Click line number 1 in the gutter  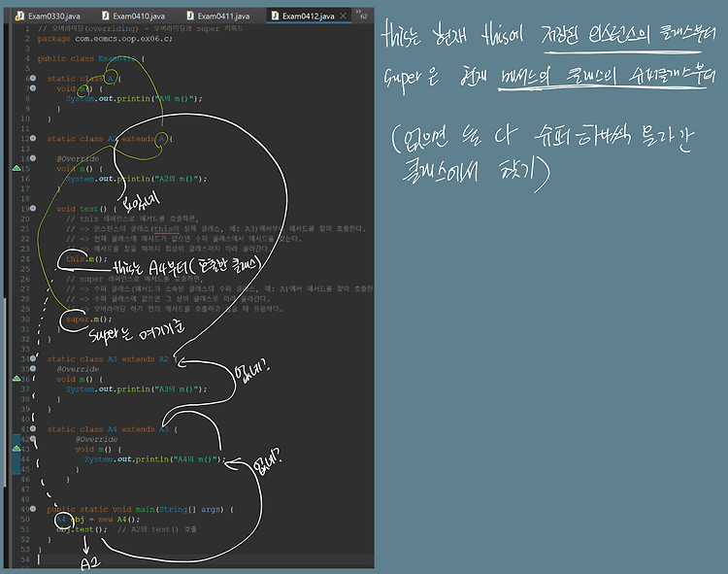27,28
